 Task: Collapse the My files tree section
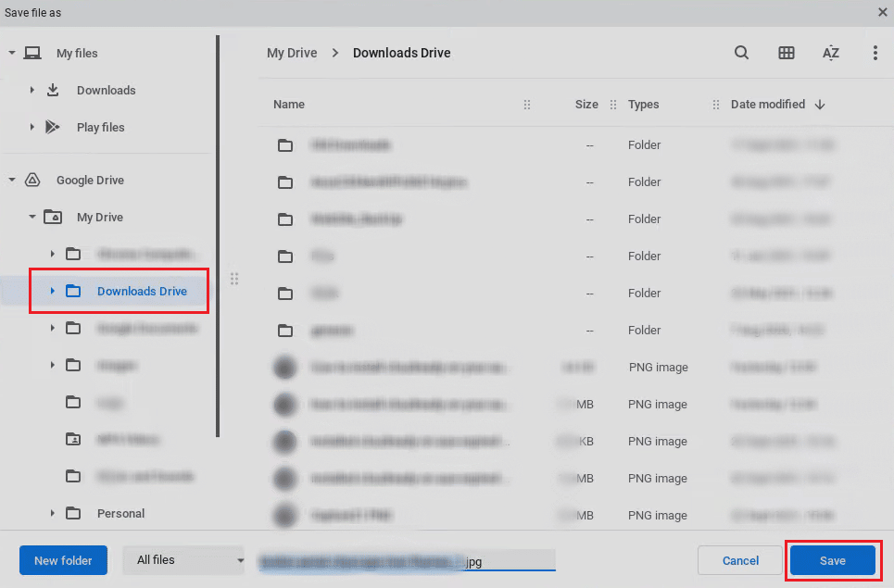tap(12, 53)
